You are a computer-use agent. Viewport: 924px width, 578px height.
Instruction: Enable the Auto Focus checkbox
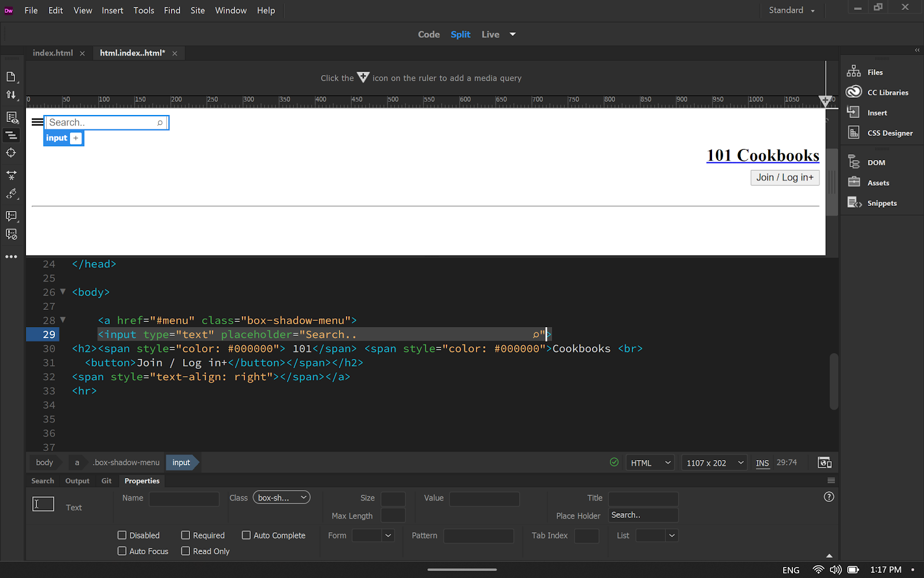(x=122, y=551)
